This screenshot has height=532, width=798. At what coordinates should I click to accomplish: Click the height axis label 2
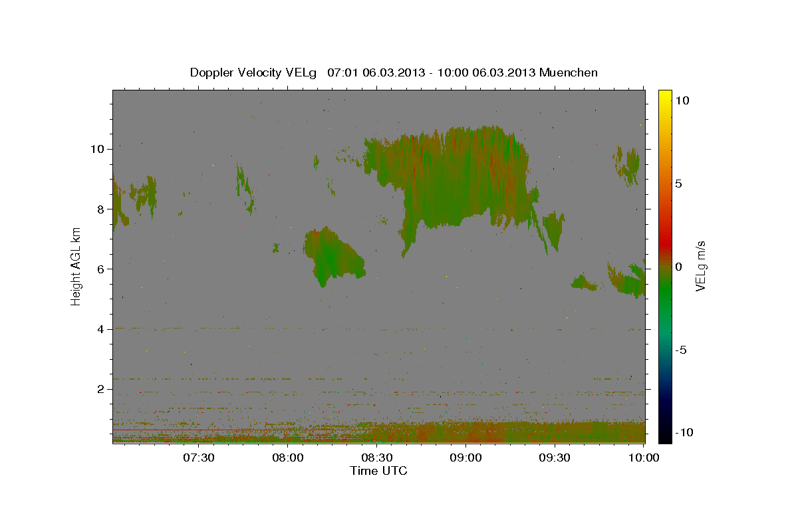100,389
